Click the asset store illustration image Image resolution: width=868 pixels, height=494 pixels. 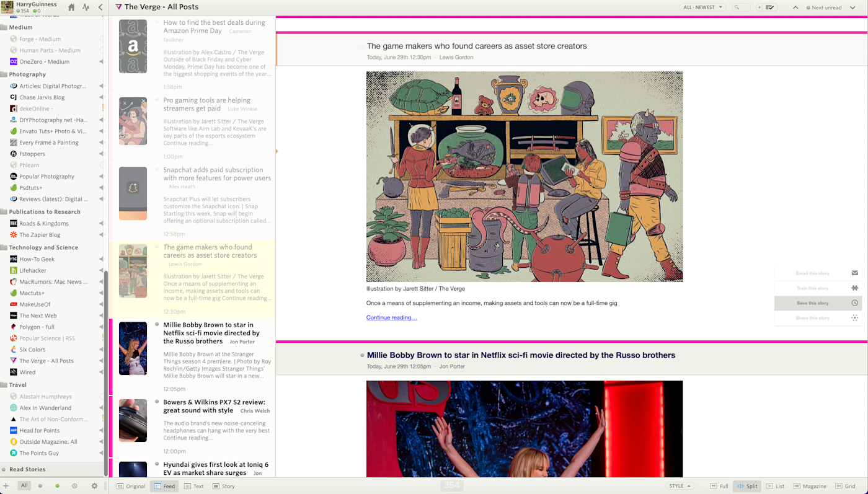click(525, 177)
